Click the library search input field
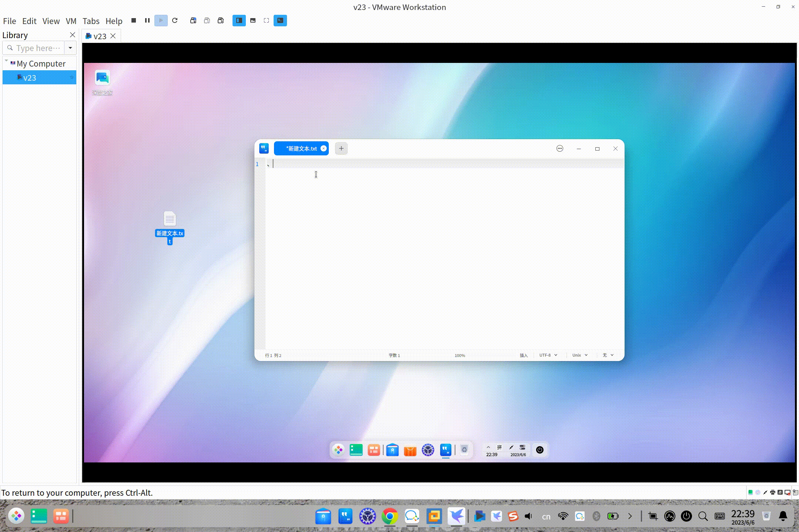The width and height of the screenshot is (799, 532). [x=37, y=48]
